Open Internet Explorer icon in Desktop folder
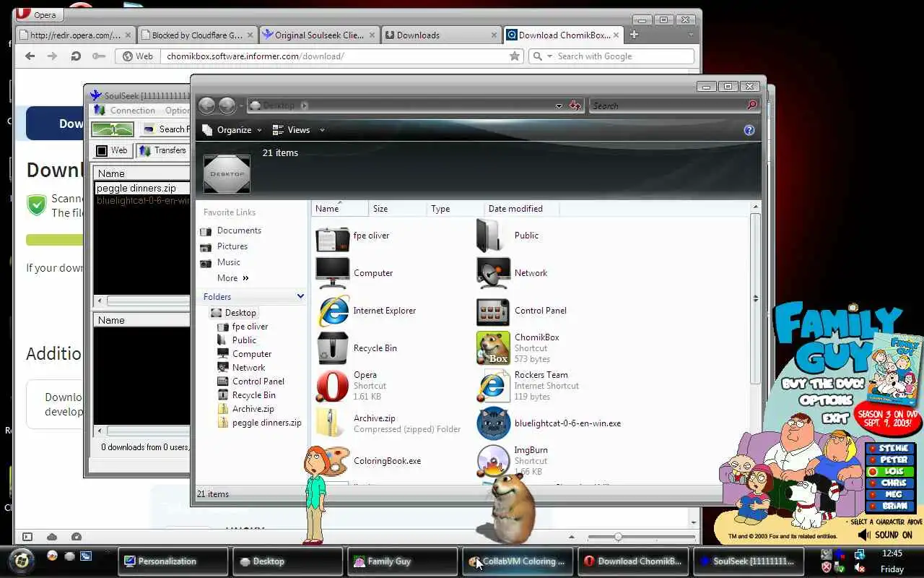924x578 pixels. [x=333, y=311]
